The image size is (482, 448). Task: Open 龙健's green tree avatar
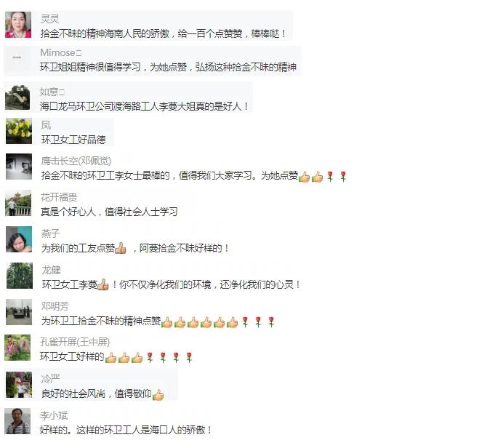pos(20,276)
